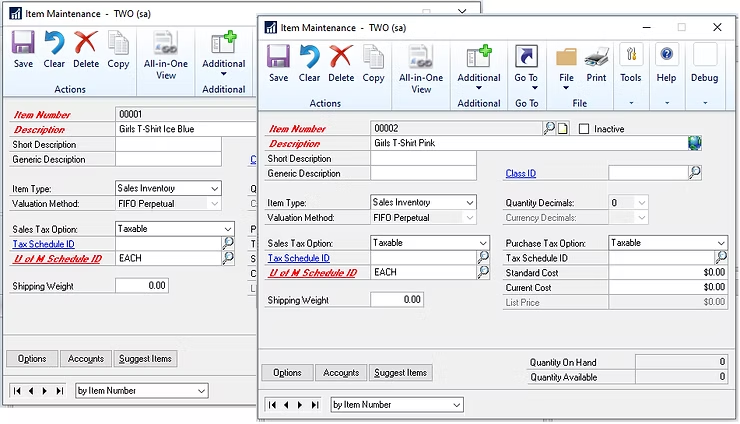The image size is (740, 424).
Task: Click Delete icon in front window toolbar
Action: (x=341, y=62)
